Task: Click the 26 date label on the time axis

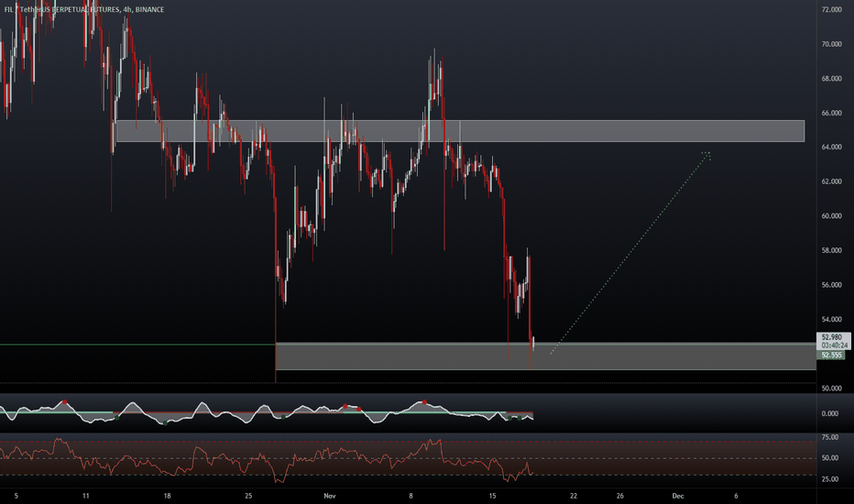Action: [x=619, y=496]
